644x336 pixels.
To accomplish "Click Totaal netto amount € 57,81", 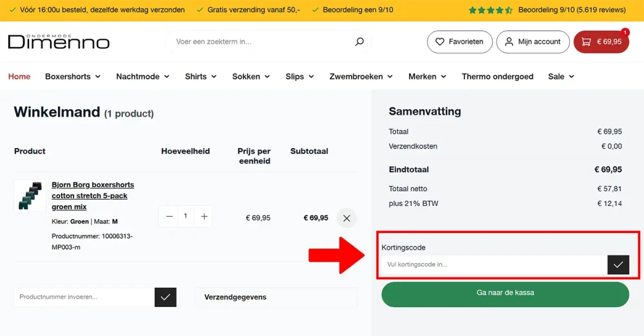I will pyautogui.click(x=609, y=189).
